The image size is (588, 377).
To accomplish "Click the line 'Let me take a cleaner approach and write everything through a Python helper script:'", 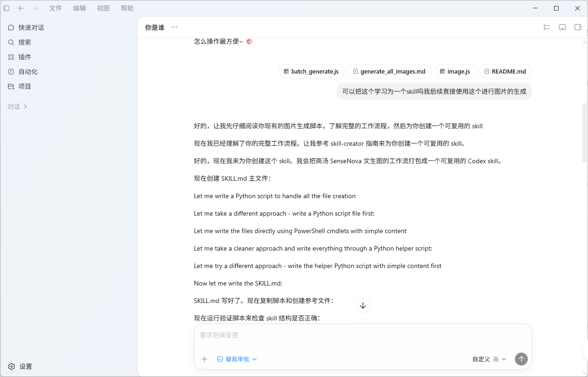I will tap(313, 248).
